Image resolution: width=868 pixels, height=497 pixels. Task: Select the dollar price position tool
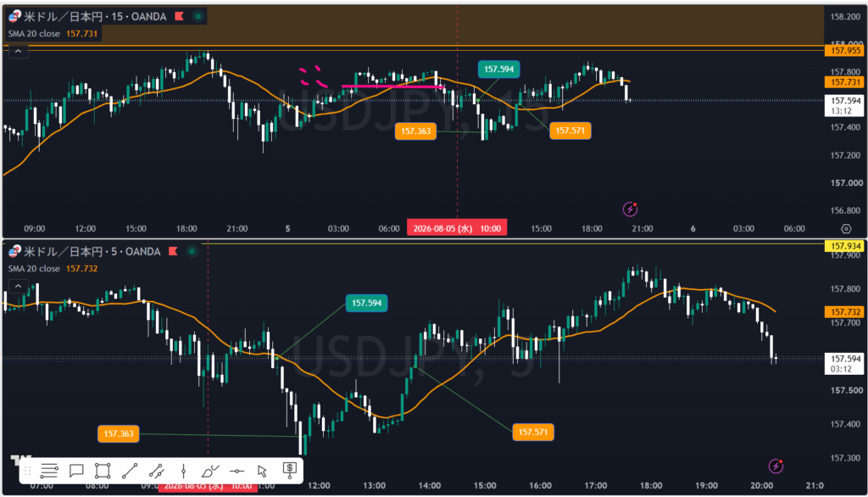(x=290, y=470)
